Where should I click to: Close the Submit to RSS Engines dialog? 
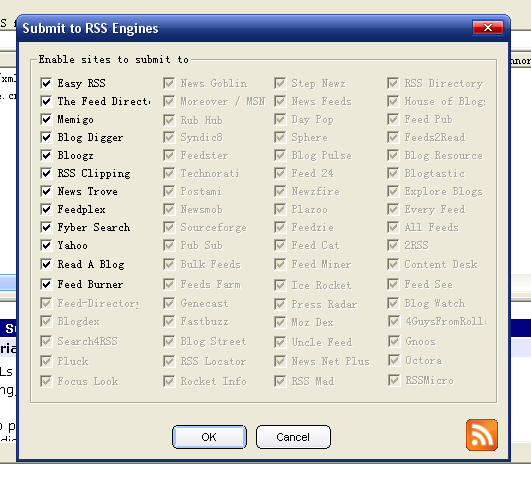coord(488,27)
